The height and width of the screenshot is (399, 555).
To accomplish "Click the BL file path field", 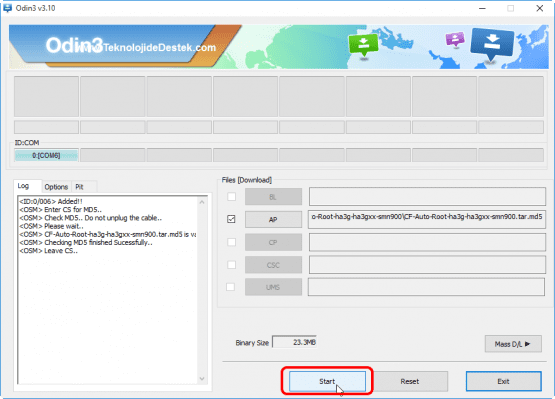I will tap(427, 196).
